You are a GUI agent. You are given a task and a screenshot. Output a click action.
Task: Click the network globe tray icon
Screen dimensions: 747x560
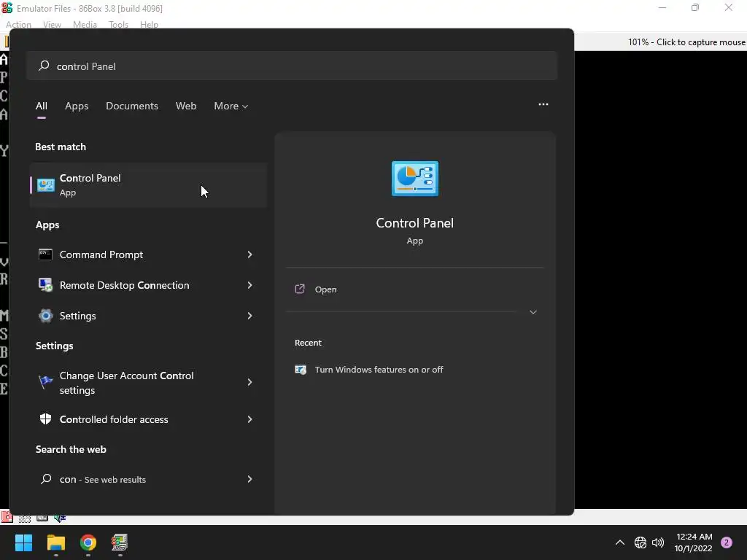pyautogui.click(x=640, y=542)
